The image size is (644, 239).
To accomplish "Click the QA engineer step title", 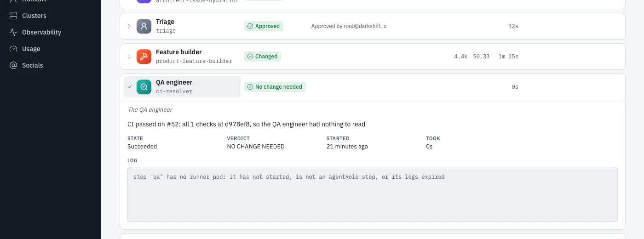I will coord(174,82).
